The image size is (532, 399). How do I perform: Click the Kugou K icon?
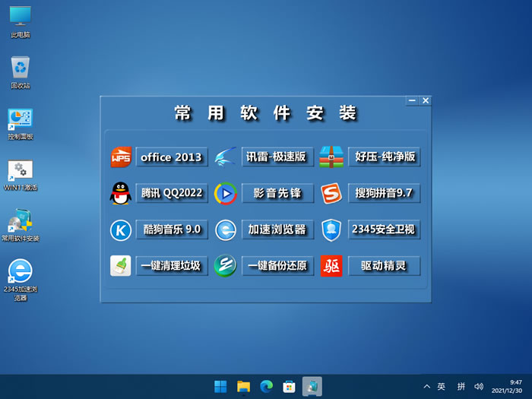click(121, 230)
